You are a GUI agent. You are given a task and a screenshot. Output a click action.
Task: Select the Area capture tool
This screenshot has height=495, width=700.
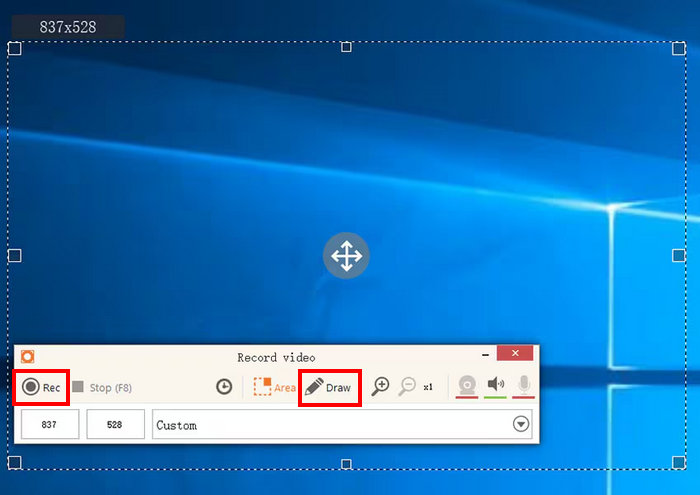(274, 387)
